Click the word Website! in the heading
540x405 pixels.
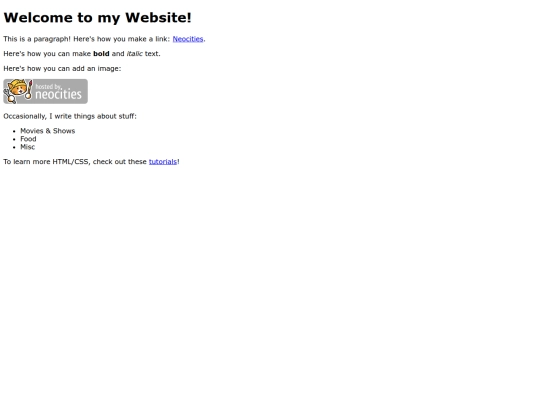pos(158,18)
